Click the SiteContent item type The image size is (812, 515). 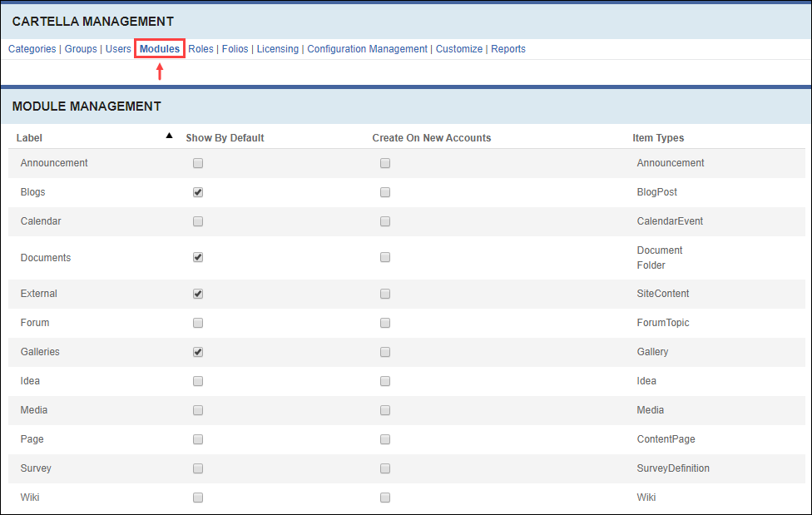point(663,293)
